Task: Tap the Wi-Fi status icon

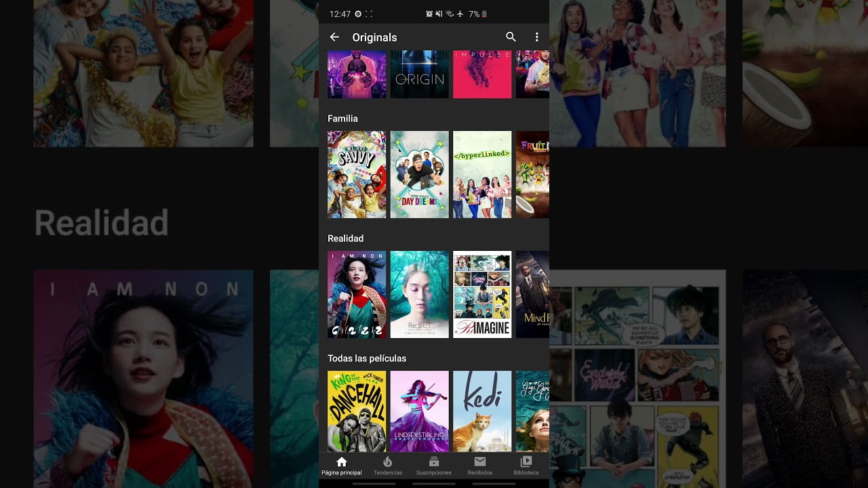Action: pos(449,14)
